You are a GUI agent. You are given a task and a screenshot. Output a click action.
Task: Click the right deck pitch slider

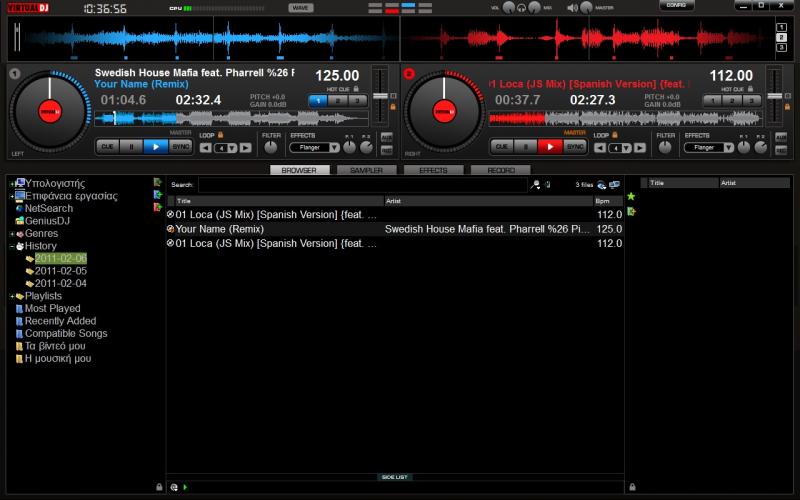tap(774, 96)
